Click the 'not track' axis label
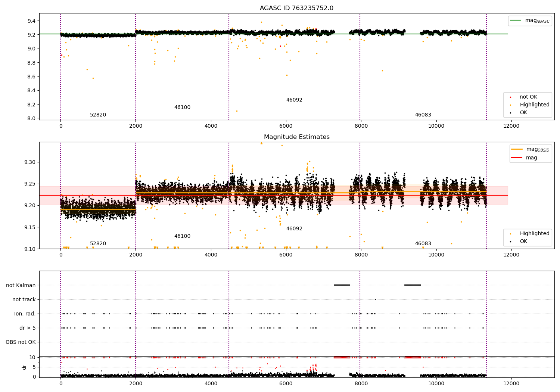This screenshot has width=560, height=392. click(24, 300)
